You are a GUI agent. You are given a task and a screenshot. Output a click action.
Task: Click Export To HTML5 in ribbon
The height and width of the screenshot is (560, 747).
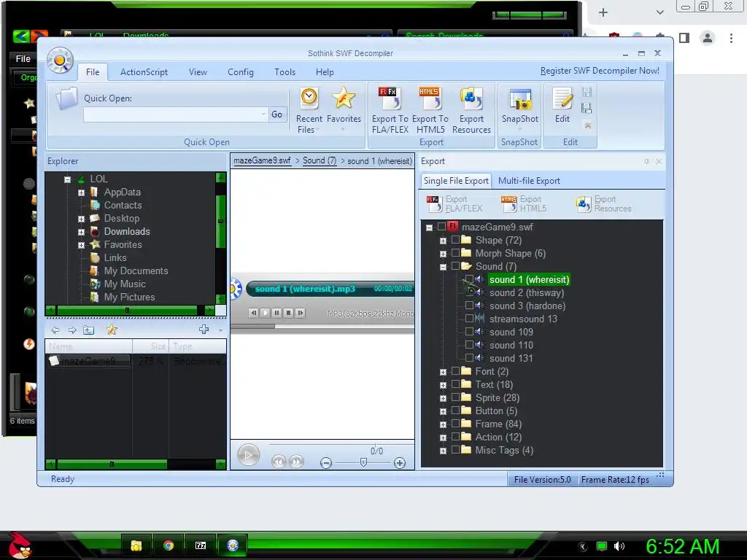(x=430, y=111)
